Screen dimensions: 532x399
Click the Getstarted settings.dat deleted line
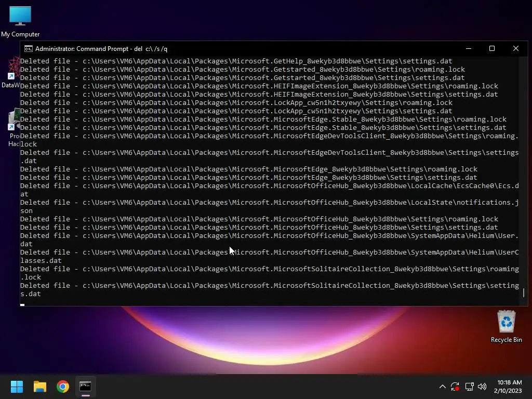(243, 78)
